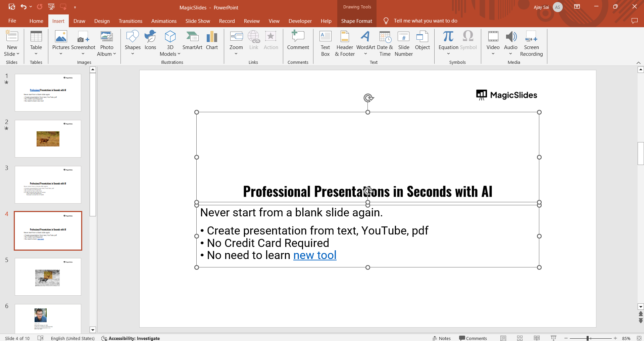This screenshot has height=341, width=644.
Task: Toggle the Comments pane in status bar
Action: coord(473,338)
